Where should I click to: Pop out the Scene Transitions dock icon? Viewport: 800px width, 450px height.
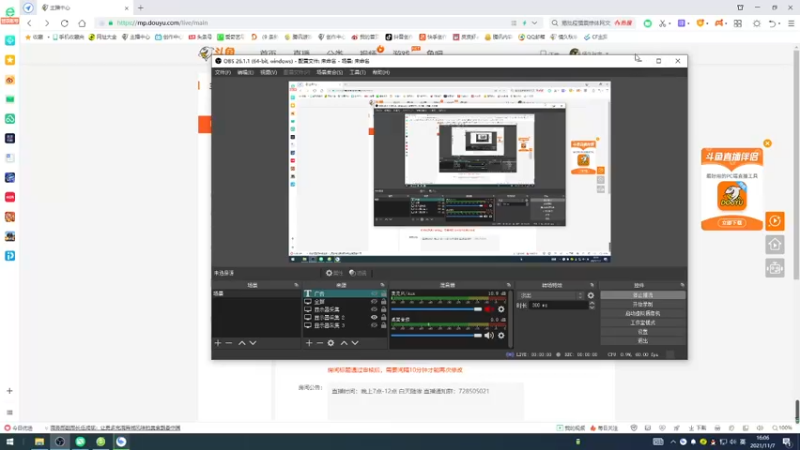[592, 285]
